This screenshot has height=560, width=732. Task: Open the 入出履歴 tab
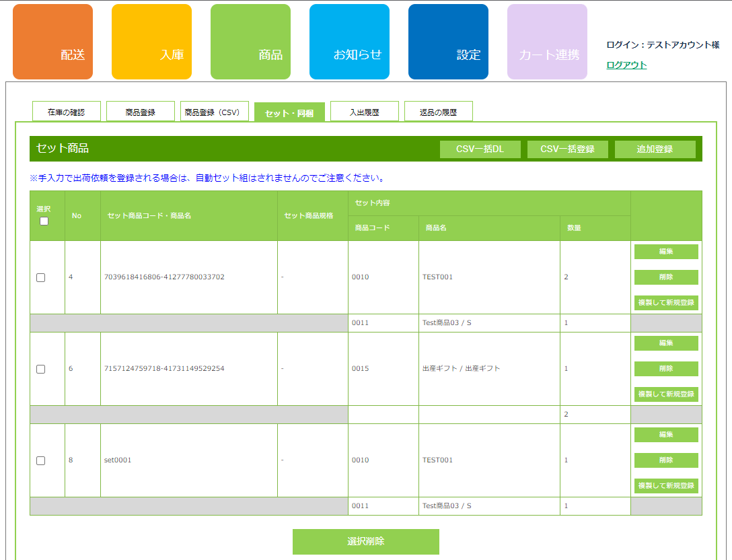click(364, 112)
